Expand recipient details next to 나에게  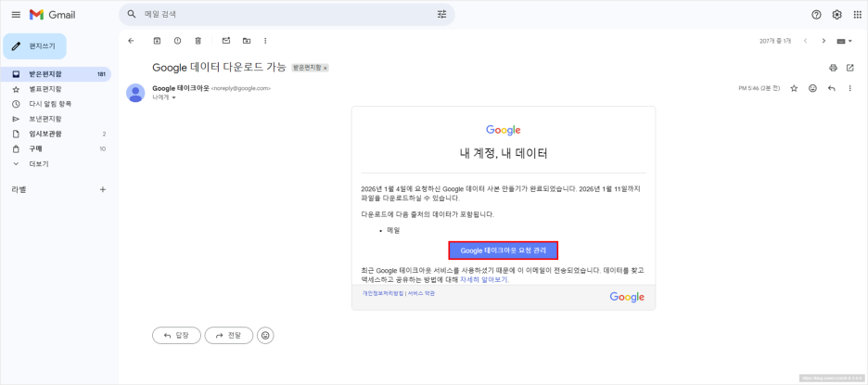173,97
